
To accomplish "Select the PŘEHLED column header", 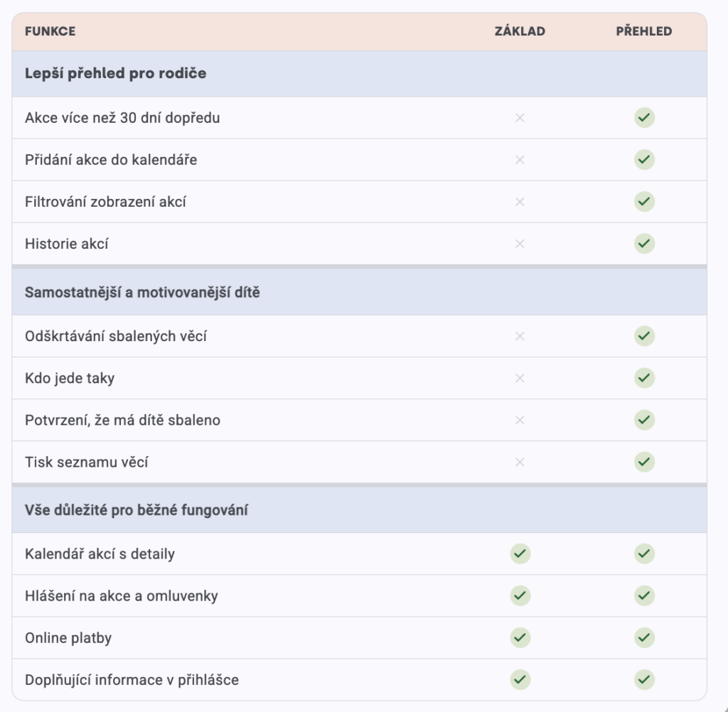I will 644,31.
